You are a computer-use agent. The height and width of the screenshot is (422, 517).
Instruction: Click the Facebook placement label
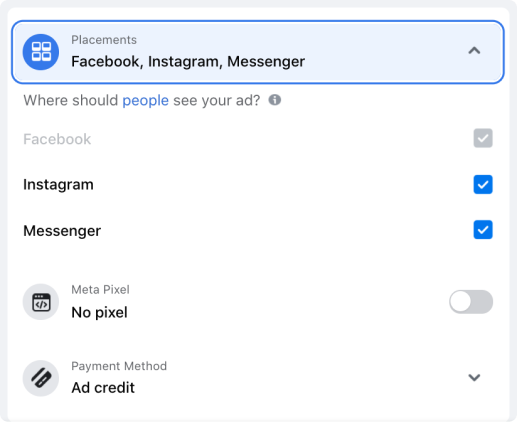point(57,139)
